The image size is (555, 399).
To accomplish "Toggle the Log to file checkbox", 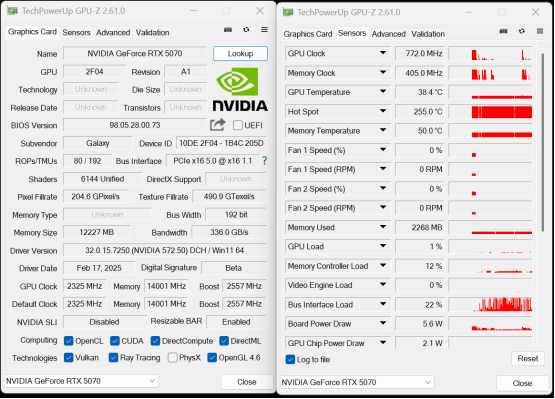I will [x=290, y=360].
